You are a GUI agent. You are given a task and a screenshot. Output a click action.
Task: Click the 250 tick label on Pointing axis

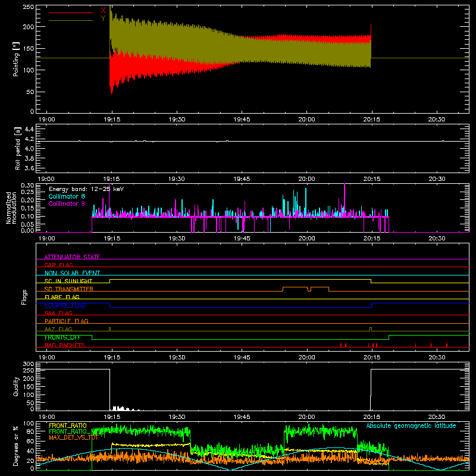pos(28,7)
